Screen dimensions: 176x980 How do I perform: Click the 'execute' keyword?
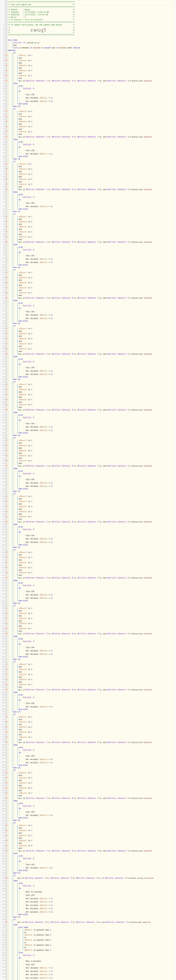tap(12, 50)
